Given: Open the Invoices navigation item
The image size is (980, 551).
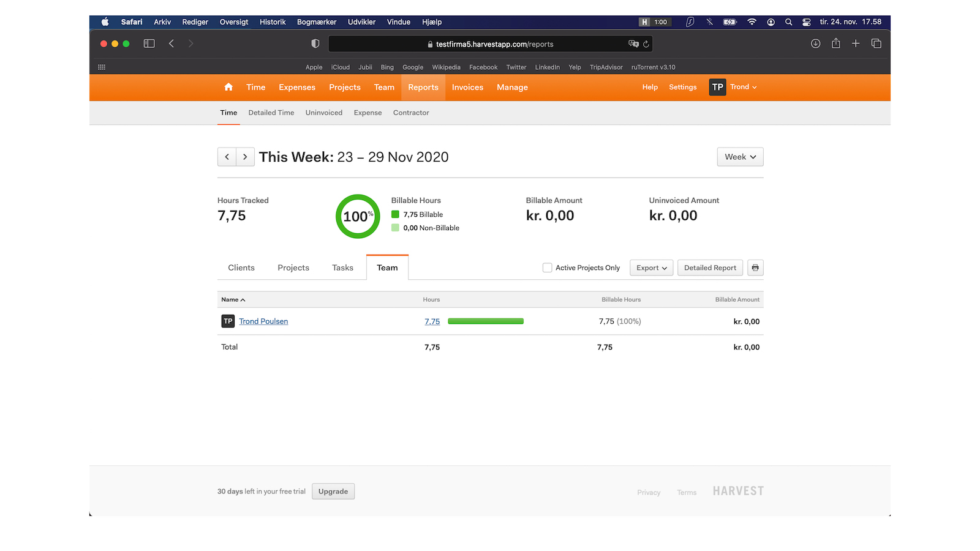Looking at the screenshot, I should tap(467, 88).
